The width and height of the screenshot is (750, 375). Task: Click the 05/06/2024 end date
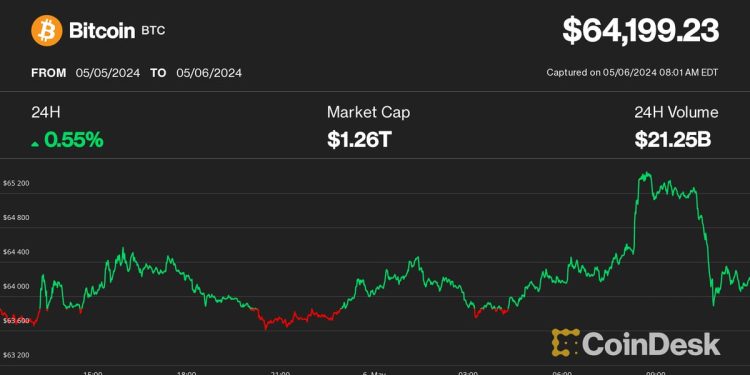tap(209, 73)
